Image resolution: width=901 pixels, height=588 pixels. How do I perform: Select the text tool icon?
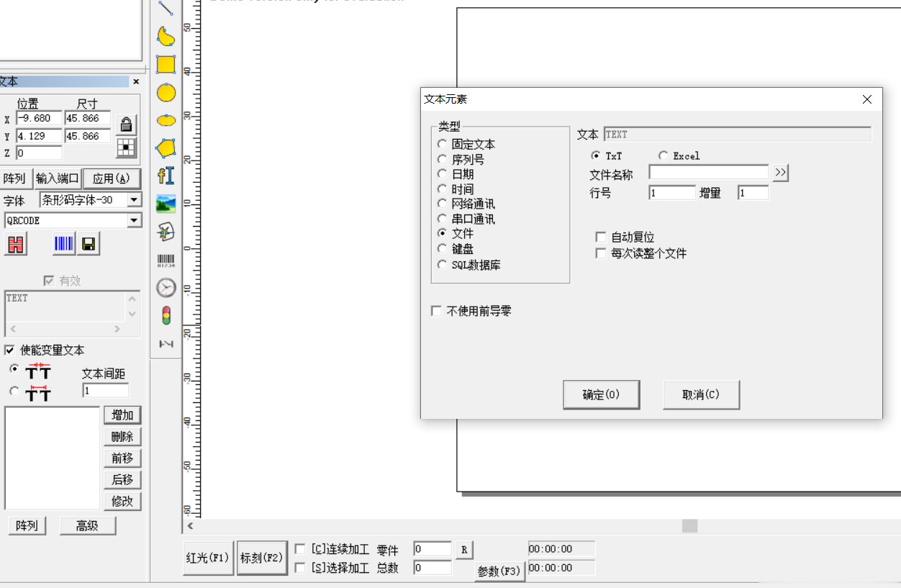166,176
